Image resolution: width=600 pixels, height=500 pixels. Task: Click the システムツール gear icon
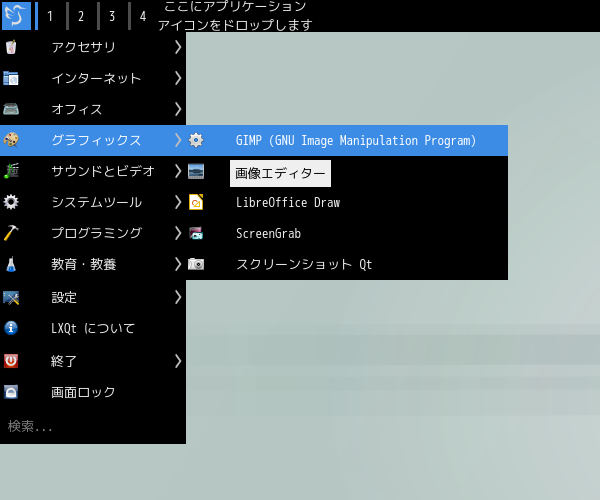[x=11, y=202]
